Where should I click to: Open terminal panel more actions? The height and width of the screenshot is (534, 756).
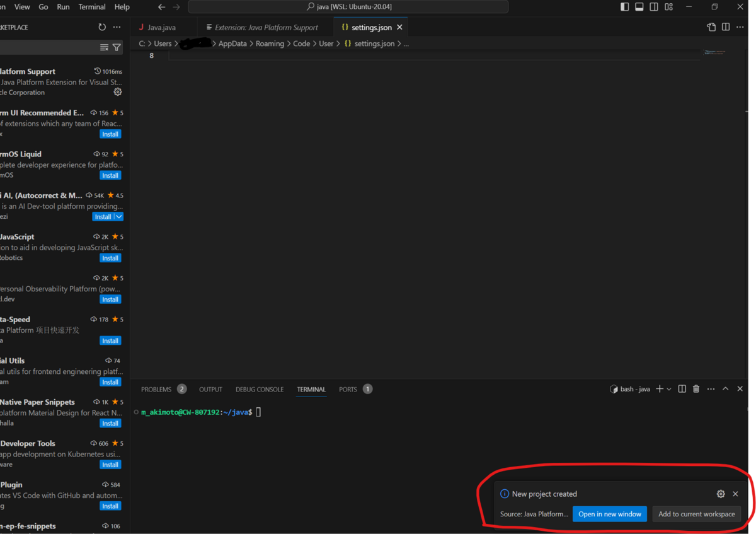[x=711, y=389]
